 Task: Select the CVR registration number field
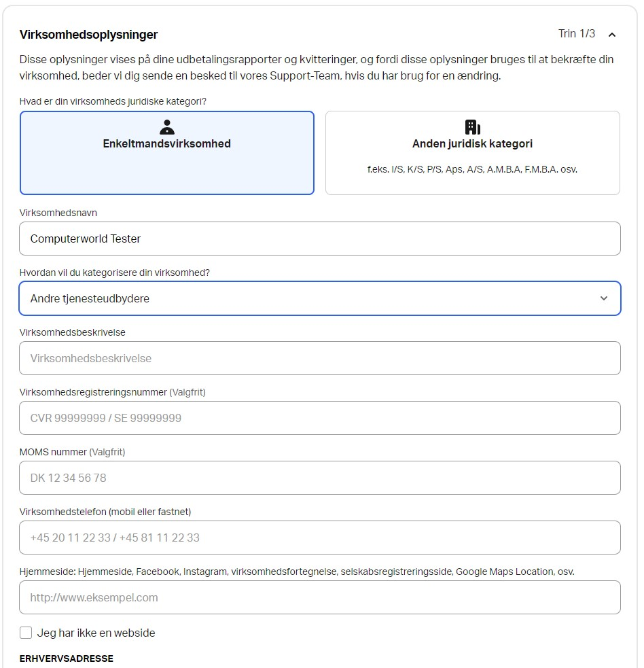tap(319, 418)
